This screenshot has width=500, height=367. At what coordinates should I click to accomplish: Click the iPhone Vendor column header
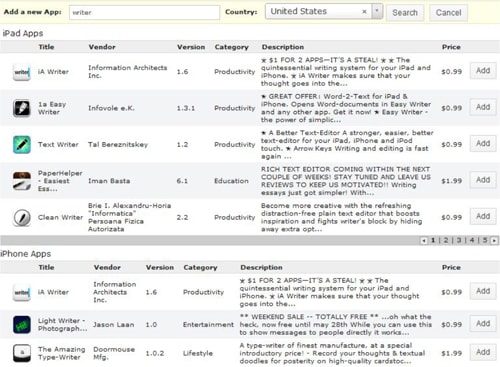(x=107, y=267)
